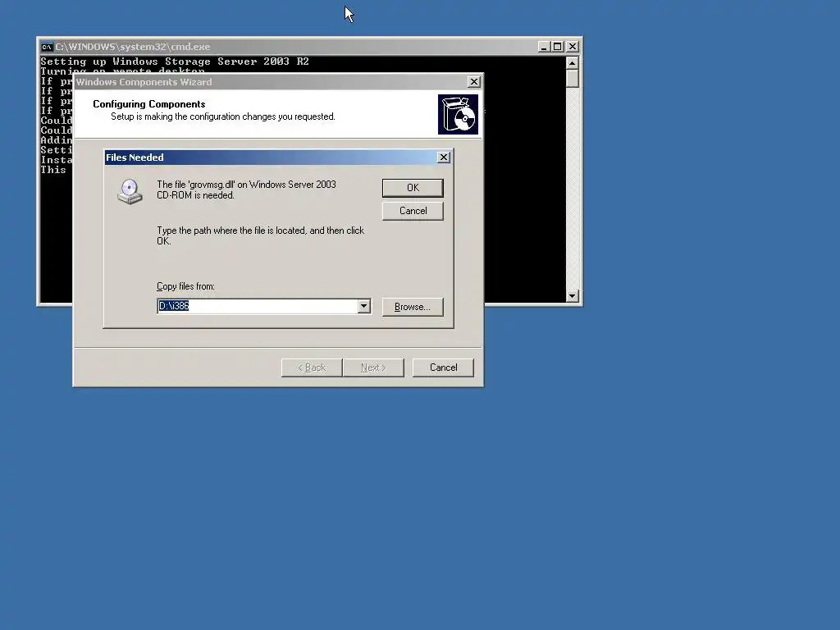Click the Copy files from label
This screenshot has width=840, height=630.
tap(185, 286)
